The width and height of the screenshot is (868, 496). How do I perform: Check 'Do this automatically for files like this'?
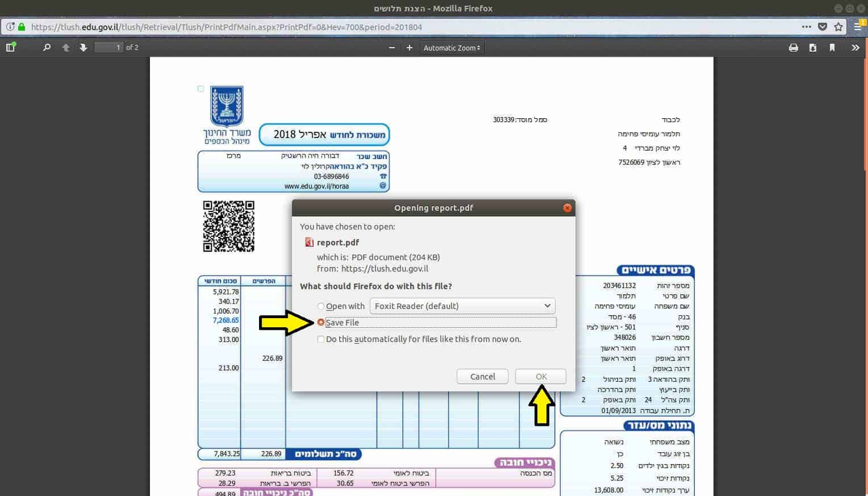(321, 339)
